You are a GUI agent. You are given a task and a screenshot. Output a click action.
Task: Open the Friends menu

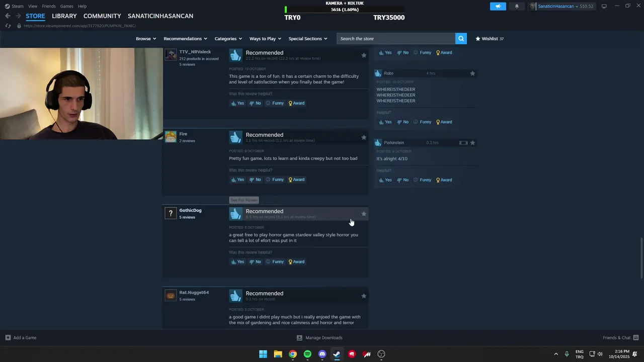49,6
